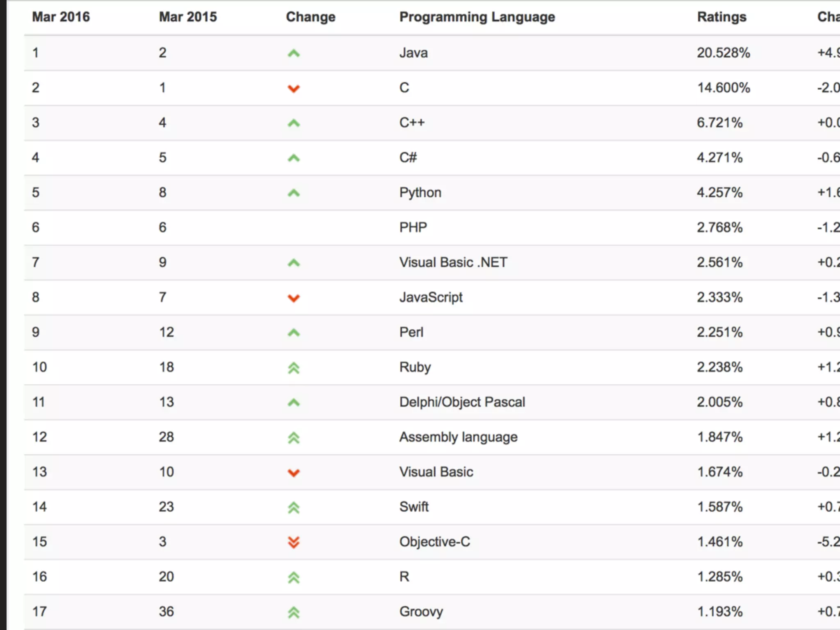Click the Mar 2015 column header

click(x=188, y=17)
